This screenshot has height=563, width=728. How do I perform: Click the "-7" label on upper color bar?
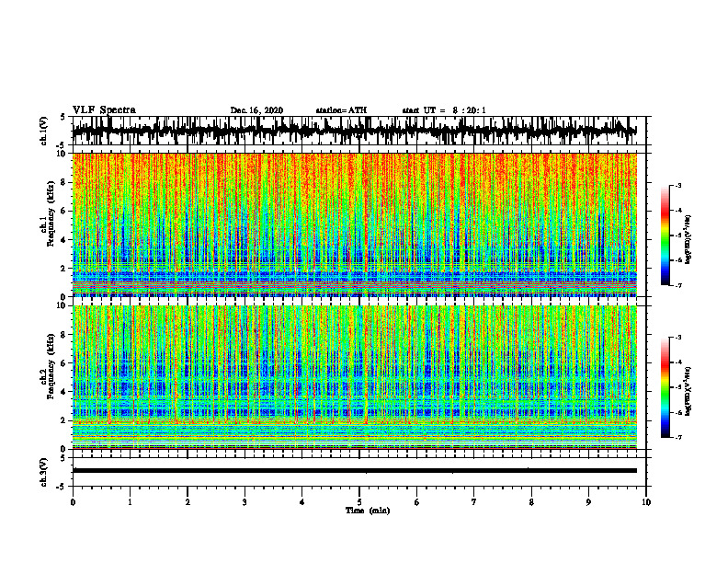pyautogui.click(x=678, y=285)
